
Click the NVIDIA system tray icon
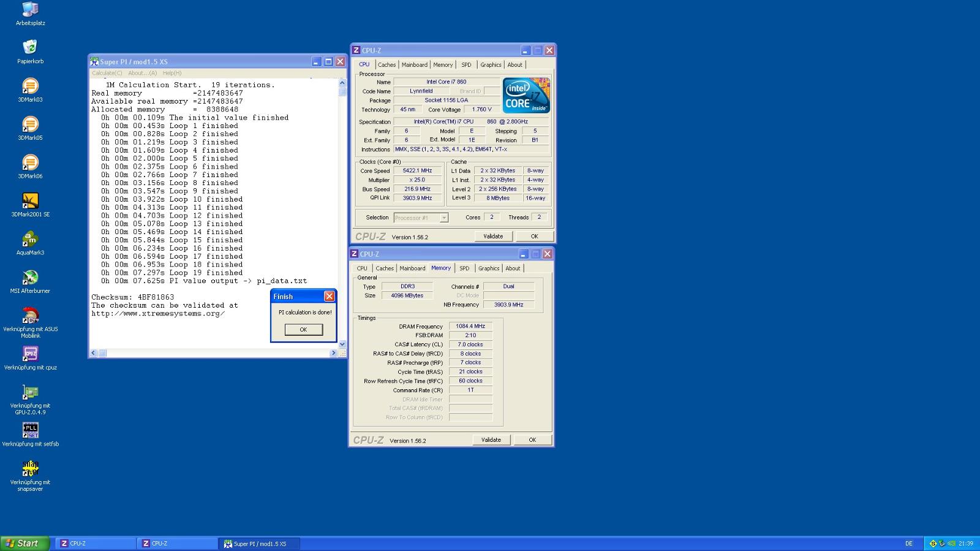click(951, 543)
